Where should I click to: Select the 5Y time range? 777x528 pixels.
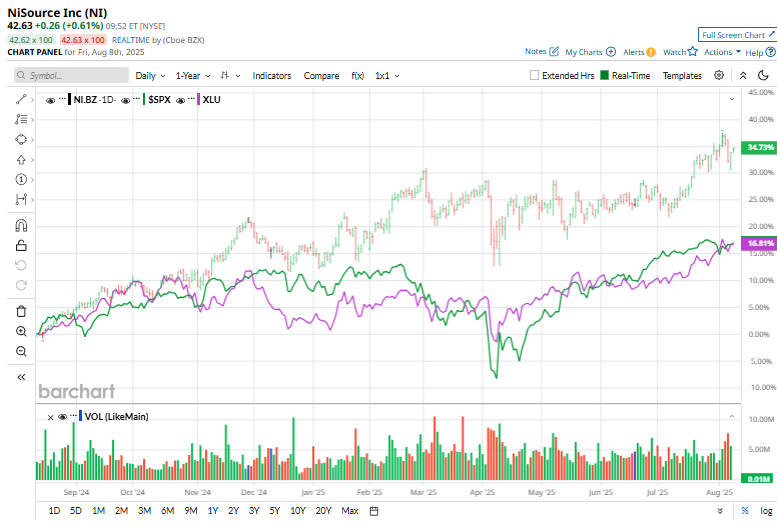point(275,511)
